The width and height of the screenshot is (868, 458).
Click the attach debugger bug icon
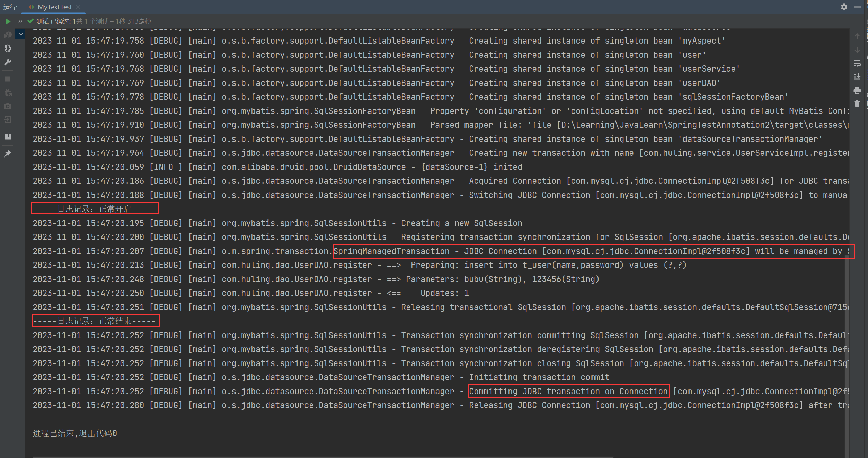pos(8,92)
